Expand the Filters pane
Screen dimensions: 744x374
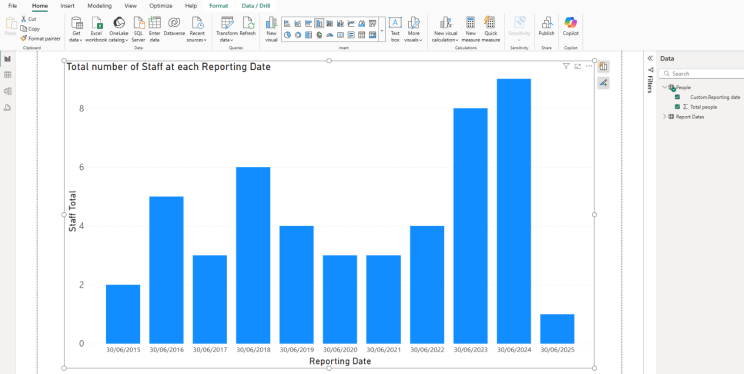[650, 81]
